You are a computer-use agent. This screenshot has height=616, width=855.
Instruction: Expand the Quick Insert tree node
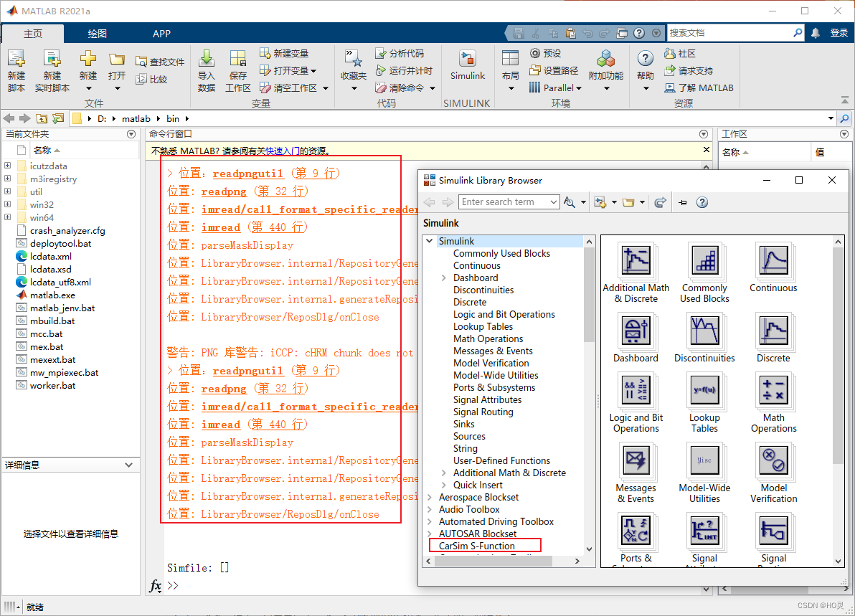point(444,485)
